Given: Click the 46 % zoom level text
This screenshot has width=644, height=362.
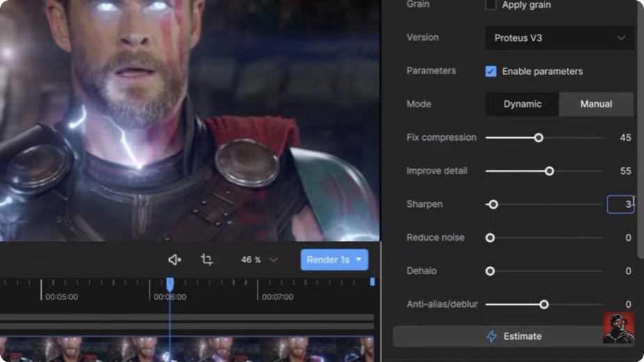Looking at the screenshot, I should click(251, 260).
